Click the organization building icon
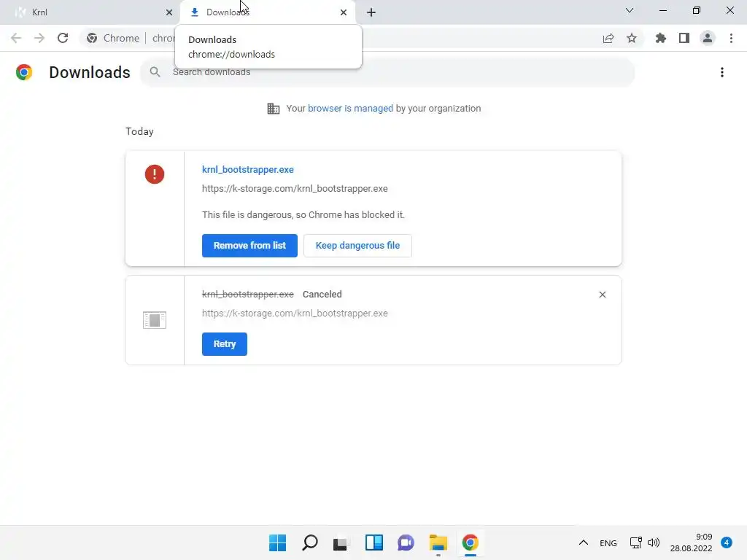This screenshot has height=560, width=747. click(274, 109)
